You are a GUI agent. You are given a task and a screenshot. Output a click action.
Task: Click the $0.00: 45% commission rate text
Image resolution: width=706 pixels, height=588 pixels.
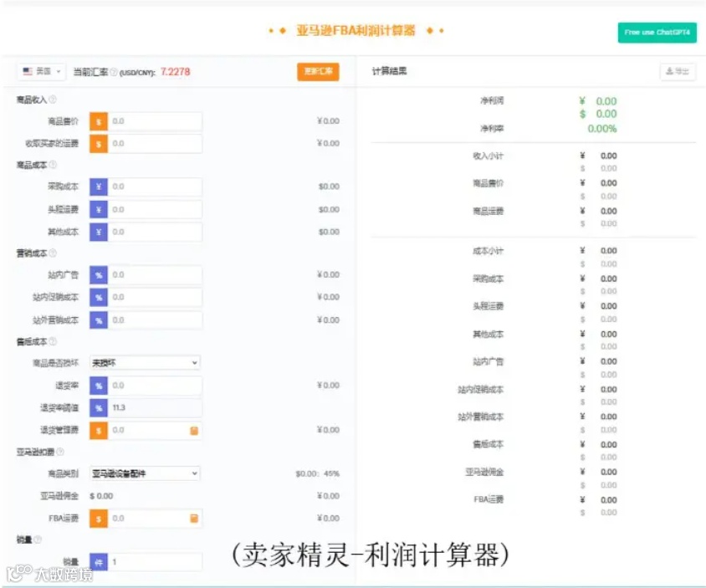coord(317,473)
